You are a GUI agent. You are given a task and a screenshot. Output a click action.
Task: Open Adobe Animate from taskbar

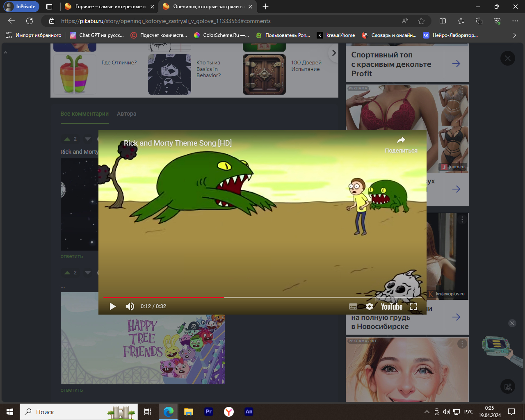249,412
